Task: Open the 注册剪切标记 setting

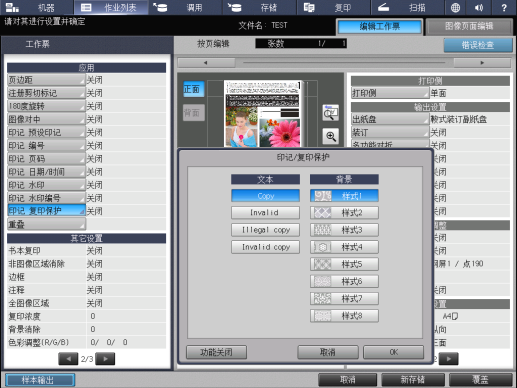Action: (x=46, y=93)
